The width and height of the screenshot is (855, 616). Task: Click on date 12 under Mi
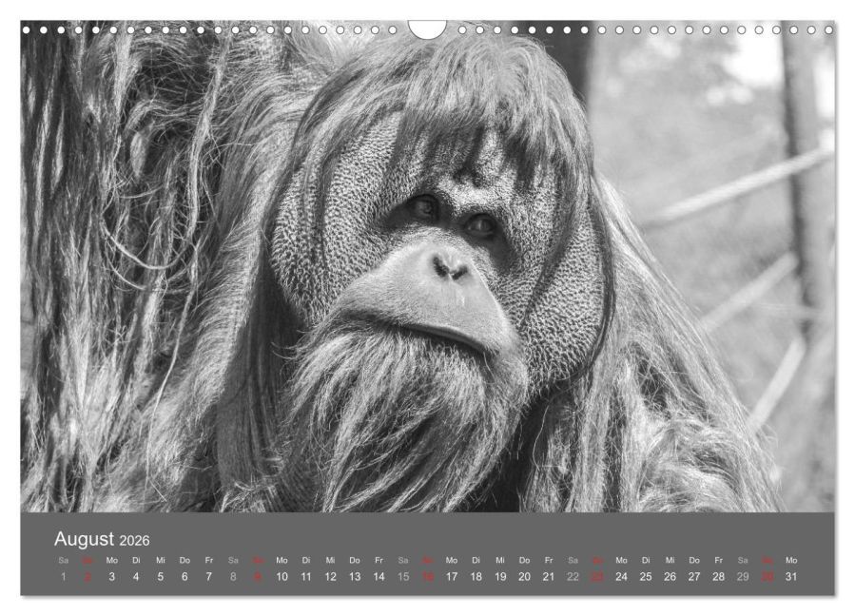(x=330, y=577)
